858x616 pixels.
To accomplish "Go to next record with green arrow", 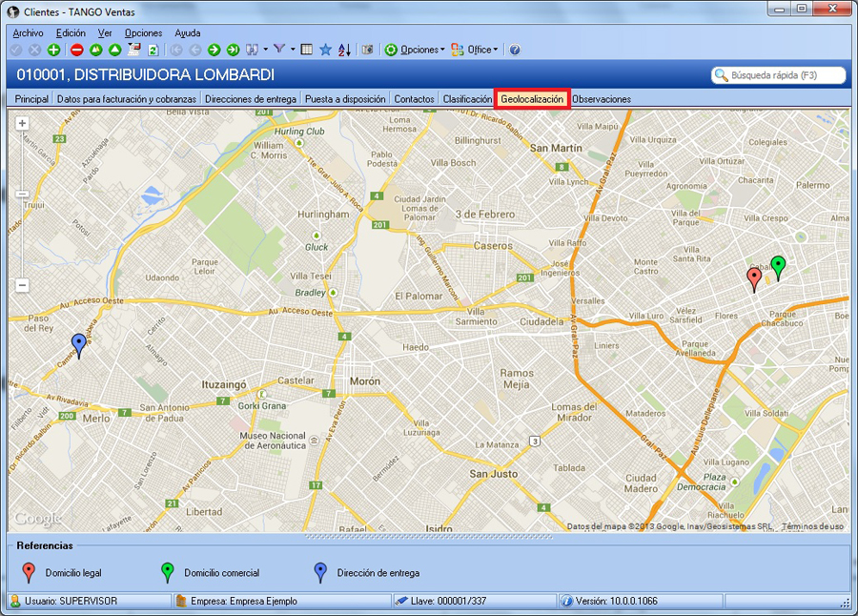I will pos(214,50).
